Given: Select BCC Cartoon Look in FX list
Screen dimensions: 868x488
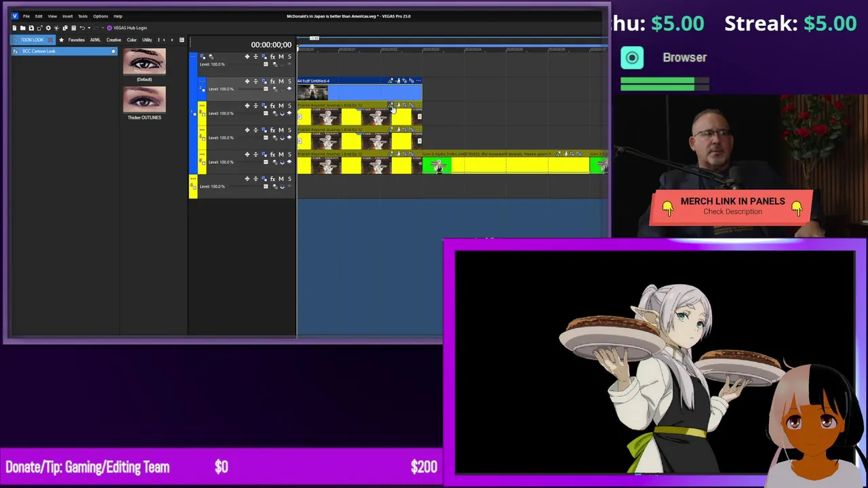Looking at the screenshot, I should (x=64, y=52).
